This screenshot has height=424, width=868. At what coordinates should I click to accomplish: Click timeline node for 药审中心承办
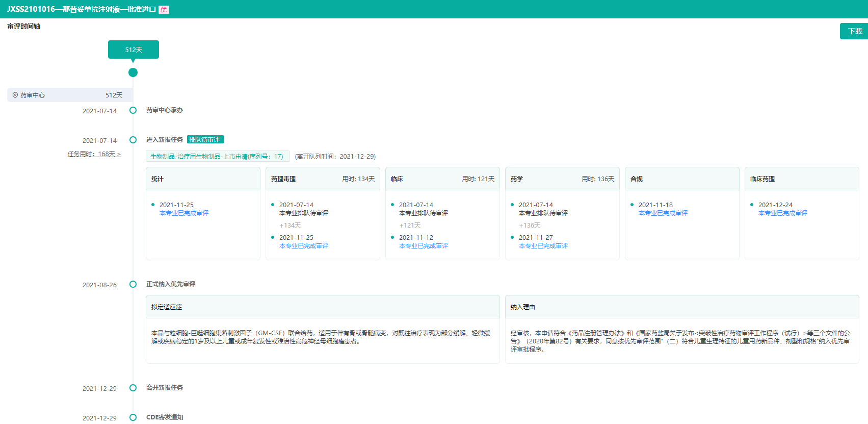tap(133, 110)
